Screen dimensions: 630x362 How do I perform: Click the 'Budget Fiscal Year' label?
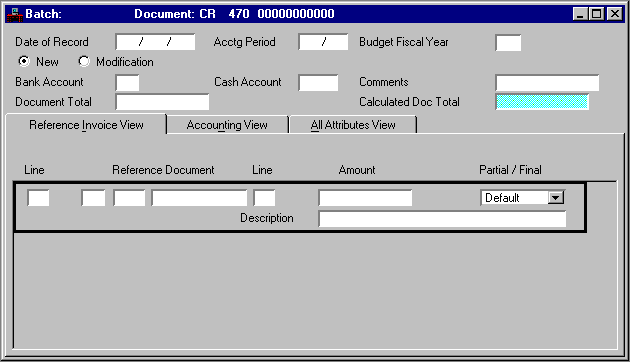point(403,42)
